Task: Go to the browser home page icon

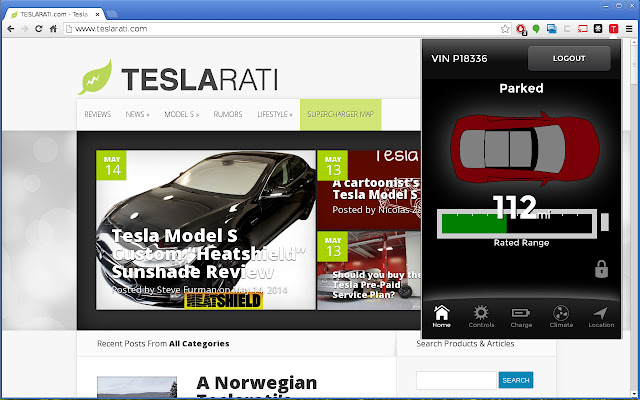Action: [x=53, y=29]
